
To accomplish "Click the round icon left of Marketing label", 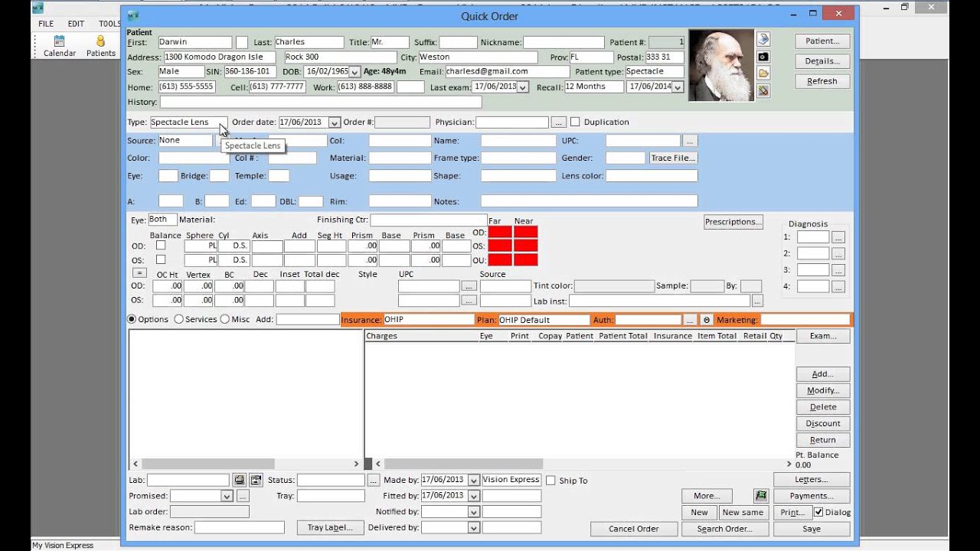I will point(707,320).
